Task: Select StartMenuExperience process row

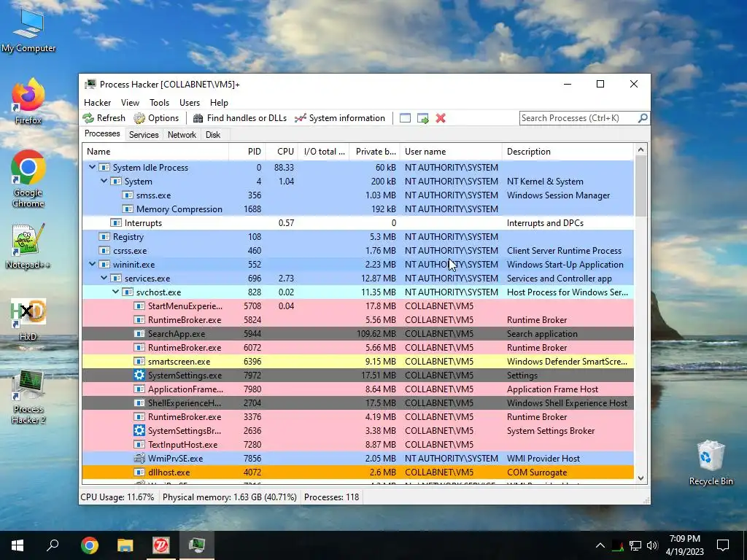Action: pos(357,306)
